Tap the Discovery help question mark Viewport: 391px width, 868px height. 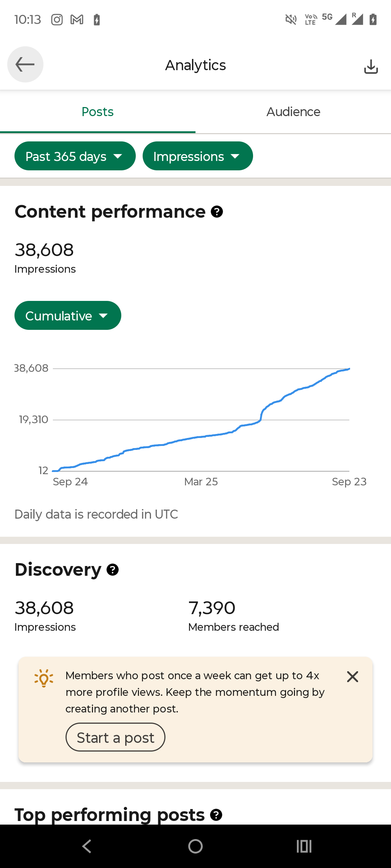point(113,570)
